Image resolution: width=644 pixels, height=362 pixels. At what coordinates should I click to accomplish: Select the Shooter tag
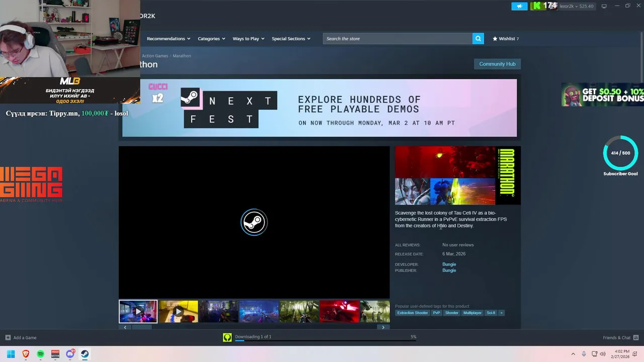pos(452,313)
